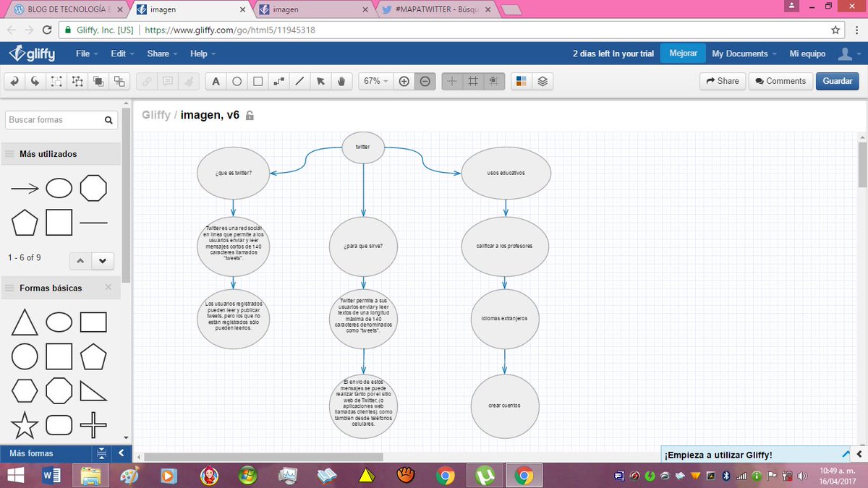Click the Windows Start button
Screen dimensions: 868x488
[16, 475]
